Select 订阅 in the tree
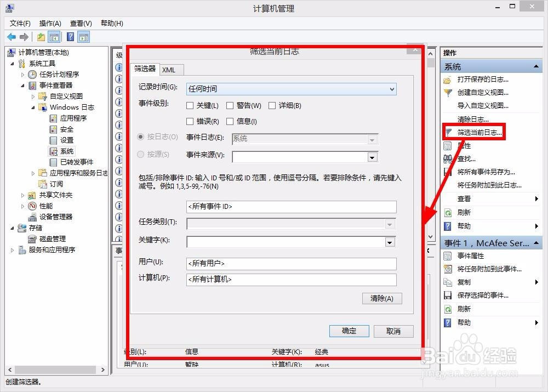 click(56, 184)
